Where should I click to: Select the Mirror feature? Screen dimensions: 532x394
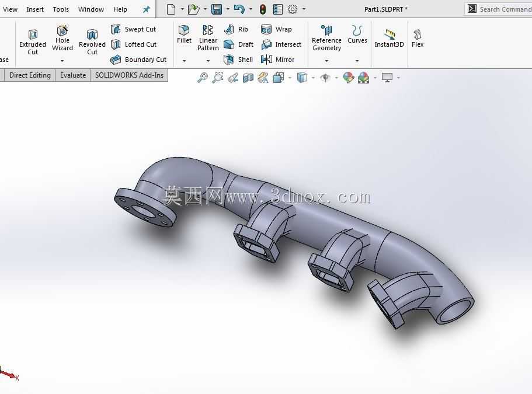[x=277, y=60]
